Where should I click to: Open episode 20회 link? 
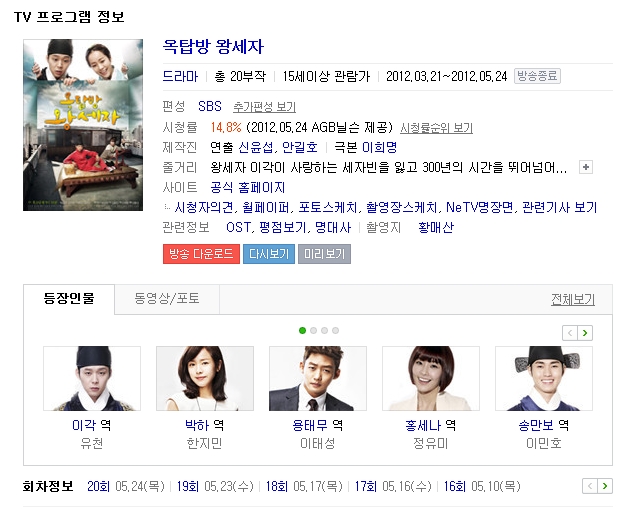coord(98,486)
